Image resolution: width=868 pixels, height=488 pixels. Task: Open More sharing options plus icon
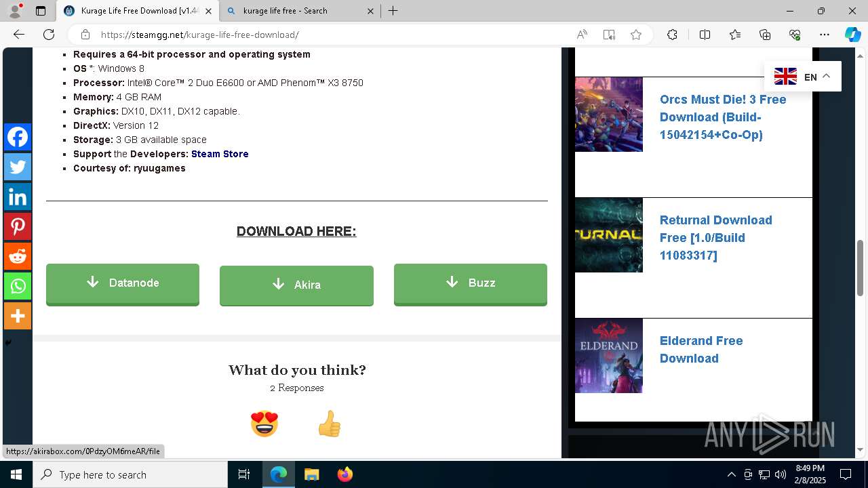point(18,316)
